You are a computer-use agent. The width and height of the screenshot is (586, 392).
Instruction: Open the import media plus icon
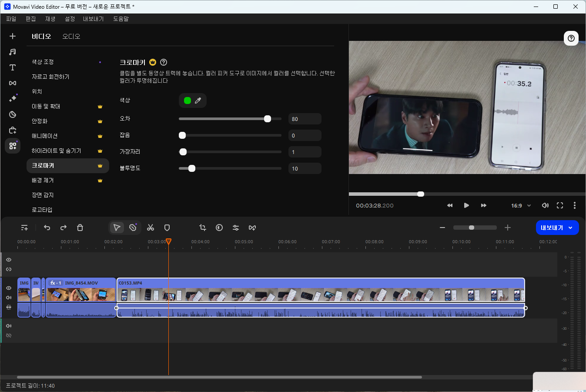(x=13, y=36)
